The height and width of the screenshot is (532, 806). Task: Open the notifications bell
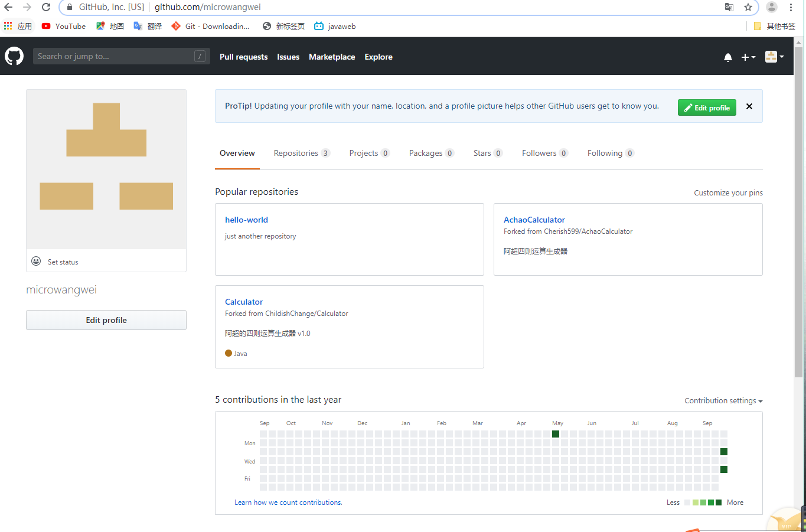[x=727, y=57]
